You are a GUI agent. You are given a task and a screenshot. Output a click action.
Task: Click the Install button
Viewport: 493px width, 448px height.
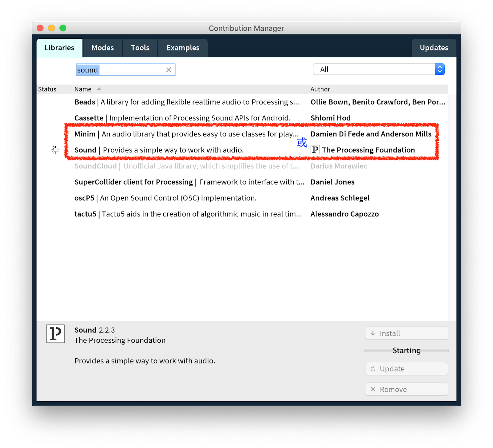coord(406,333)
